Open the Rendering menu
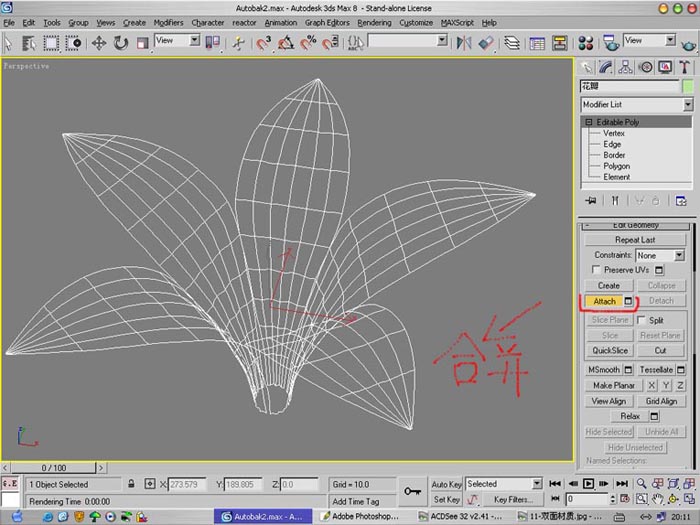The width and height of the screenshot is (700, 525). [x=374, y=22]
